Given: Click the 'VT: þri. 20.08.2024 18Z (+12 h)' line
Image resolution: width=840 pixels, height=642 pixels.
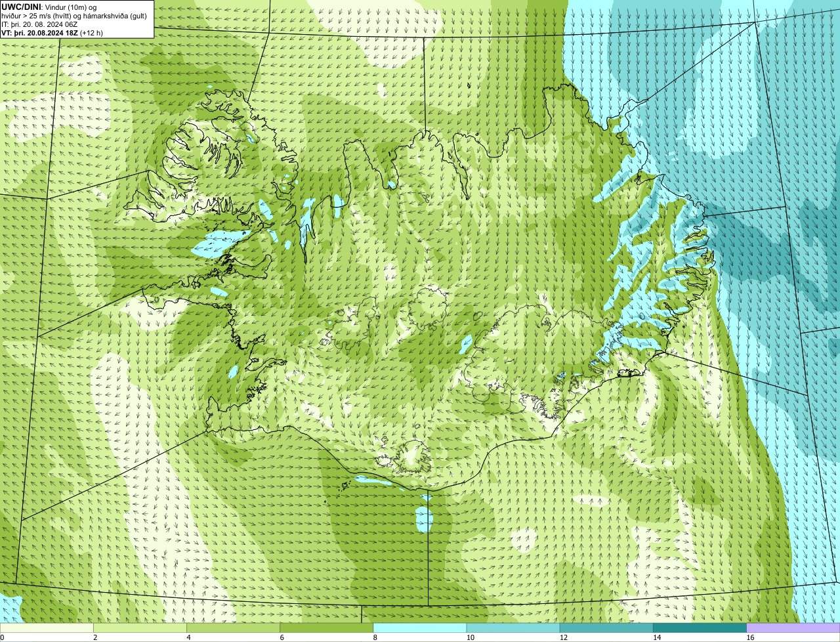Looking at the screenshot, I should tap(52, 33).
